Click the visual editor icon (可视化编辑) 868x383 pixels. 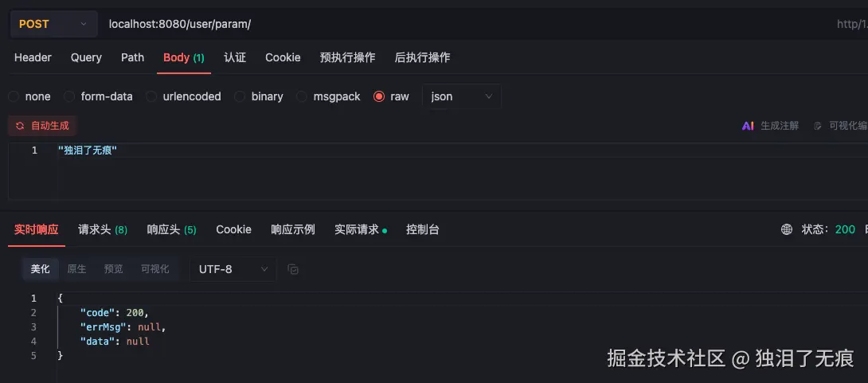pos(817,126)
